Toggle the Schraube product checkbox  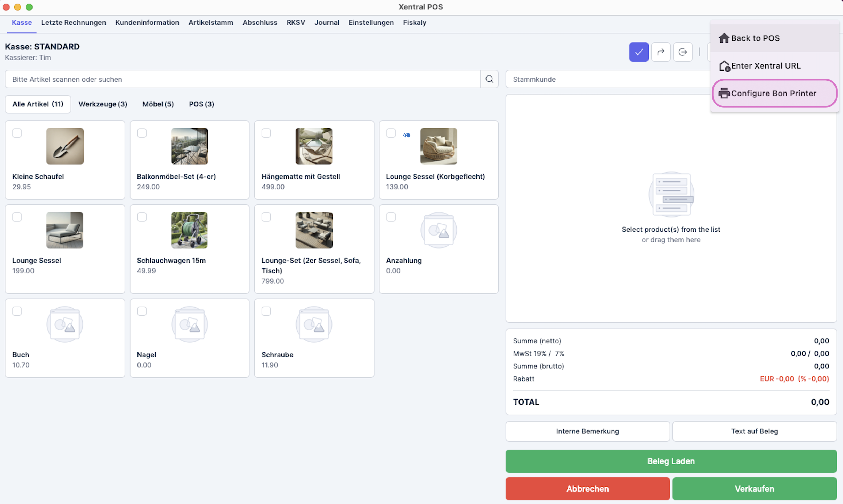click(x=266, y=311)
